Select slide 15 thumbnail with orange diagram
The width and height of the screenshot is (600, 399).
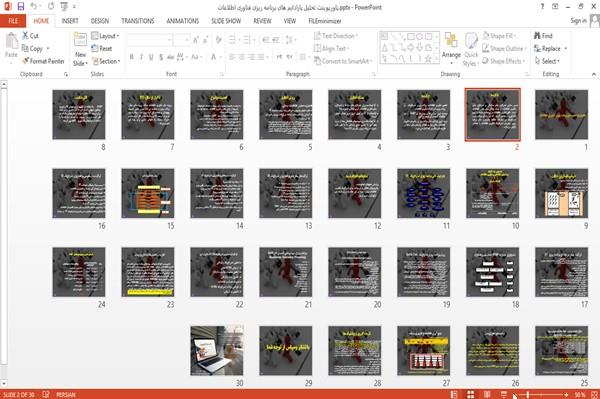coord(148,193)
